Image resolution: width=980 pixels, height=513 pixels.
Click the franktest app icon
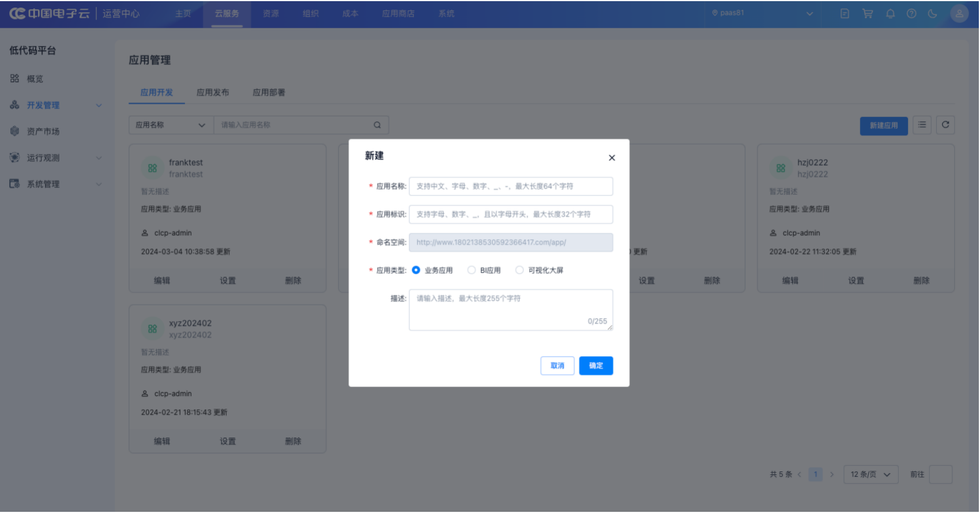pos(152,168)
